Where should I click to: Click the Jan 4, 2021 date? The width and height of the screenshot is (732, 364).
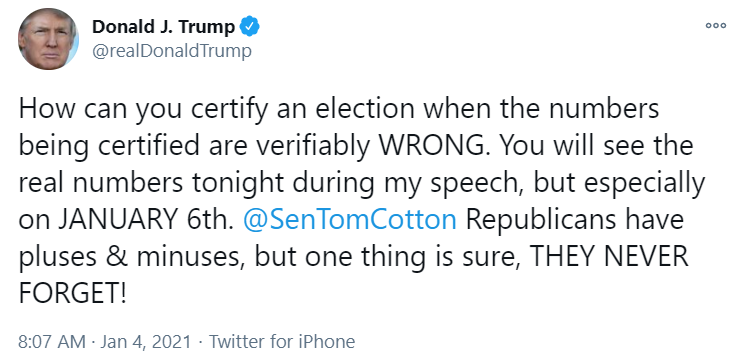[x=146, y=342]
